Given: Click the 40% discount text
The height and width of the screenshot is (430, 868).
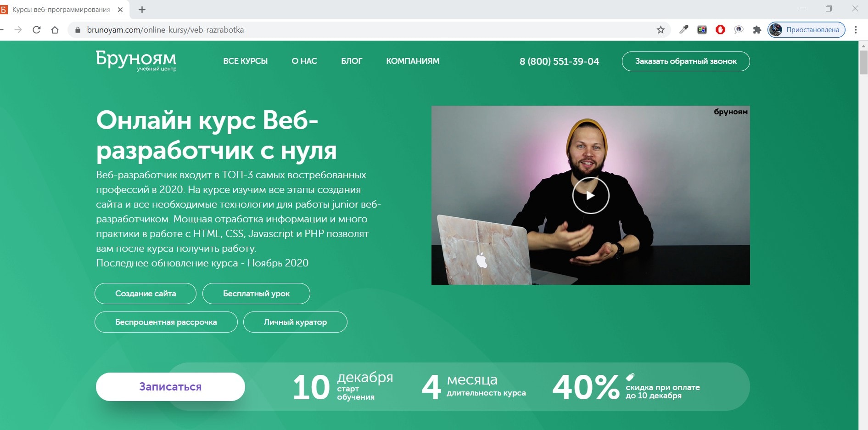Looking at the screenshot, I should tap(586, 387).
